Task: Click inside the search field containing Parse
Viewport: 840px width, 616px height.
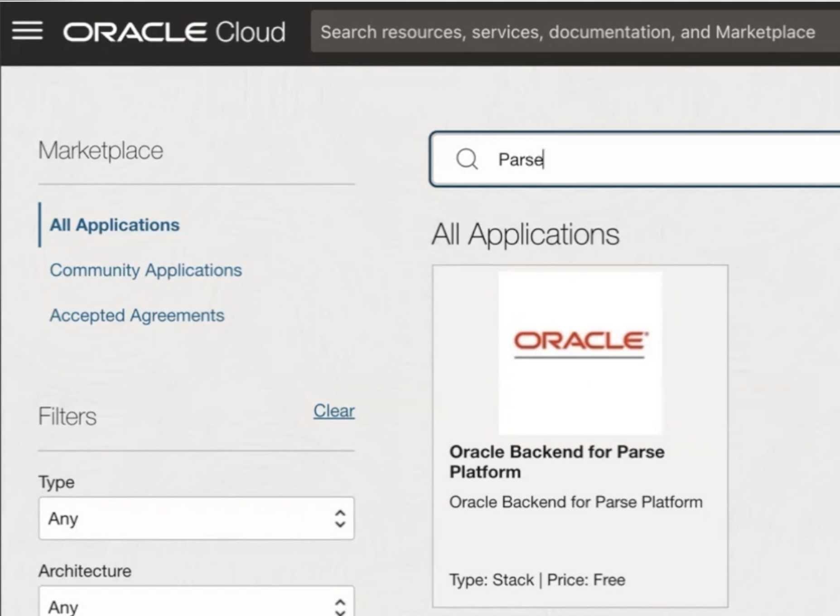Action: coord(589,160)
